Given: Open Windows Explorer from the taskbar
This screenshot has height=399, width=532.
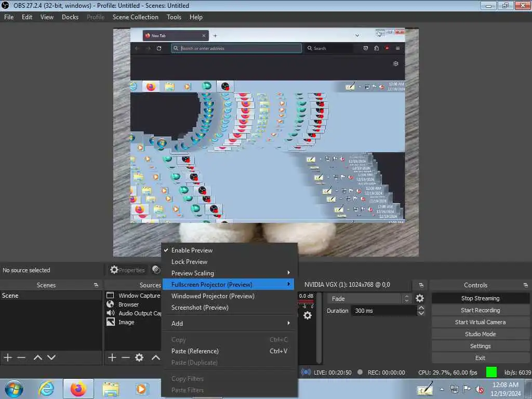Looking at the screenshot, I should click(x=111, y=389).
